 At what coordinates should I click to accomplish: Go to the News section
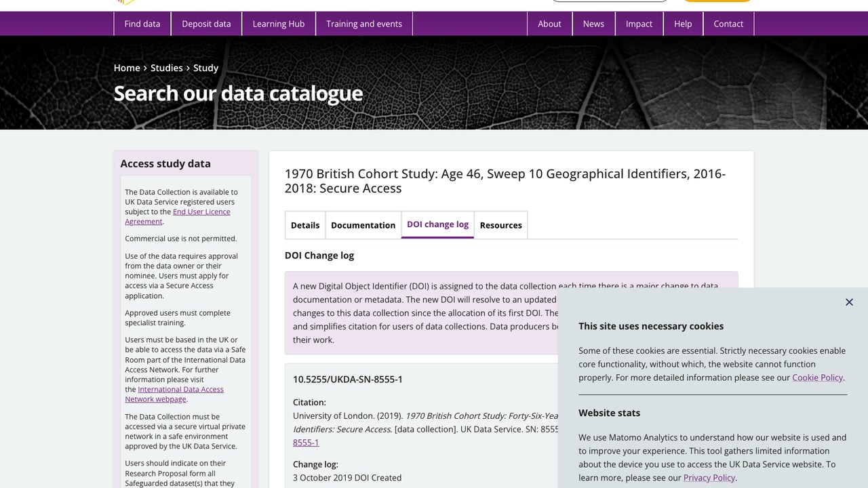click(593, 24)
